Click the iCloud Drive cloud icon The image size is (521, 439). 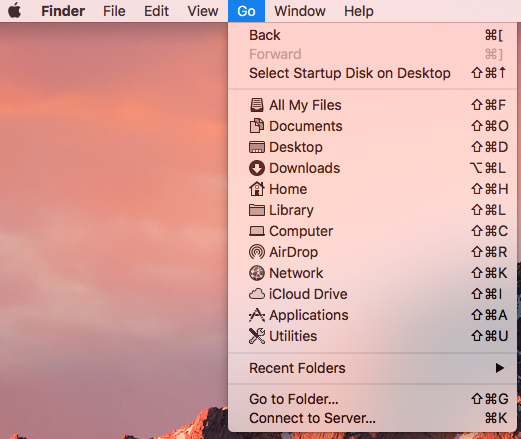[x=257, y=294]
